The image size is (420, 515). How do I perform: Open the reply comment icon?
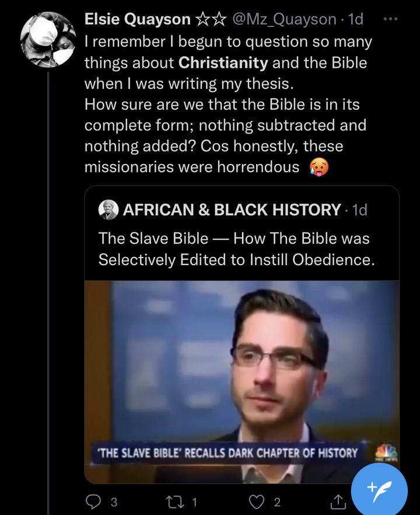pos(93,502)
